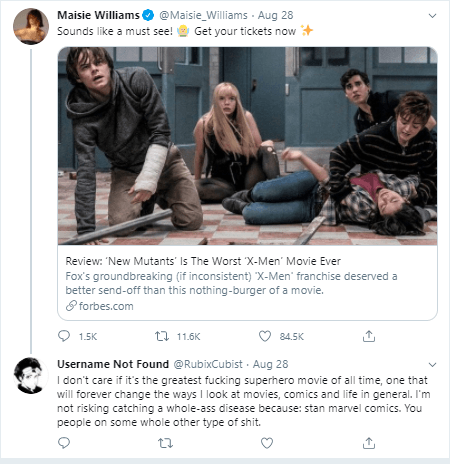Click the verified badge beside Maisie Williams

(148, 15)
